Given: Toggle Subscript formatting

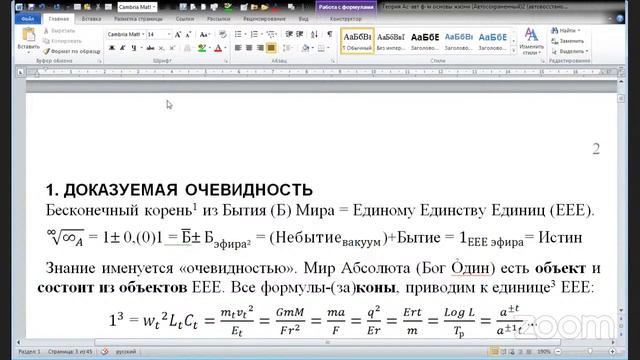Looking at the screenshot, I should click(161, 48).
